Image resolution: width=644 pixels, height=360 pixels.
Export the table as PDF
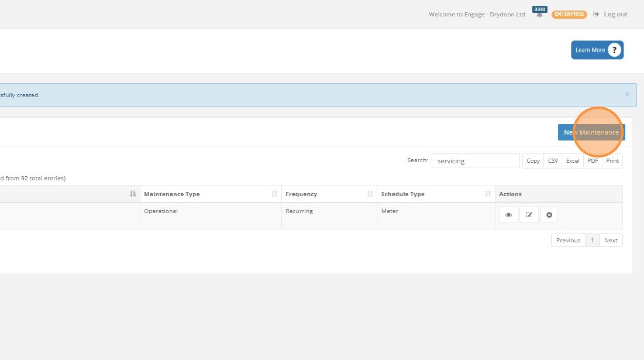[593, 161]
